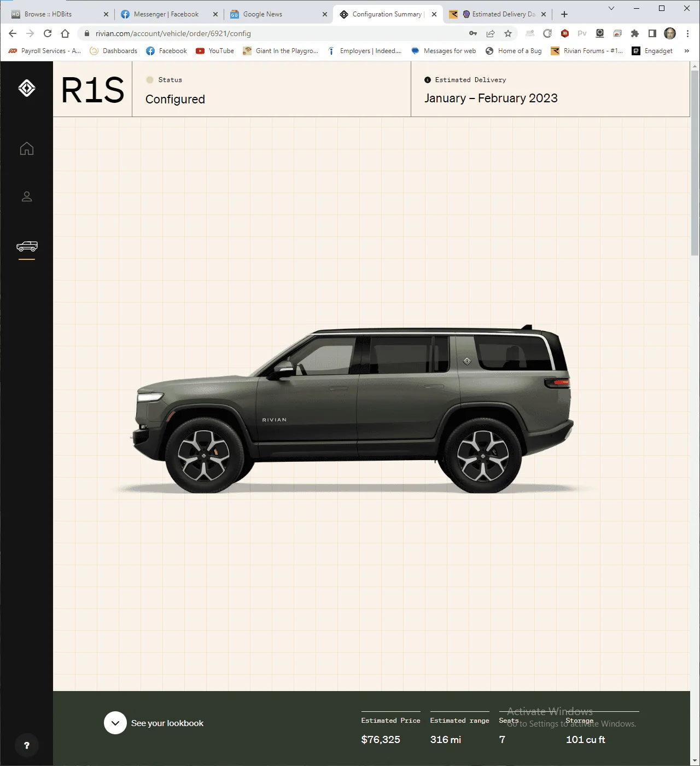Viewport: 700px width, 766px height.
Task: Open the Giant In the Playground bookmark
Action: tap(281, 51)
